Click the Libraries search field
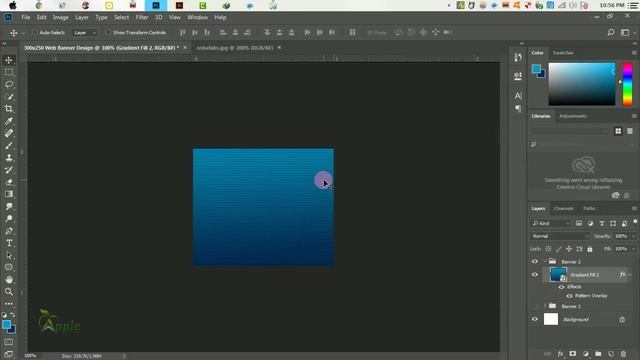Viewport: 640px width, 360px height. click(x=583, y=144)
